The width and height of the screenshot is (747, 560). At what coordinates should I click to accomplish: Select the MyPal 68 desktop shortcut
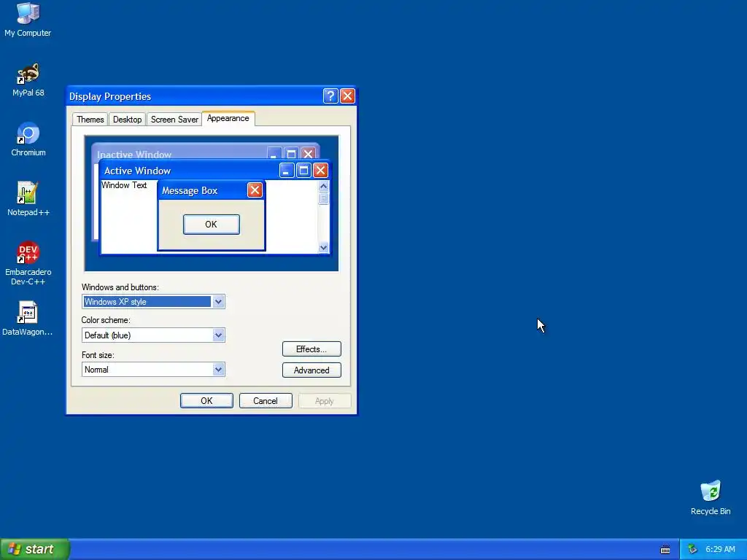tap(28, 79)
